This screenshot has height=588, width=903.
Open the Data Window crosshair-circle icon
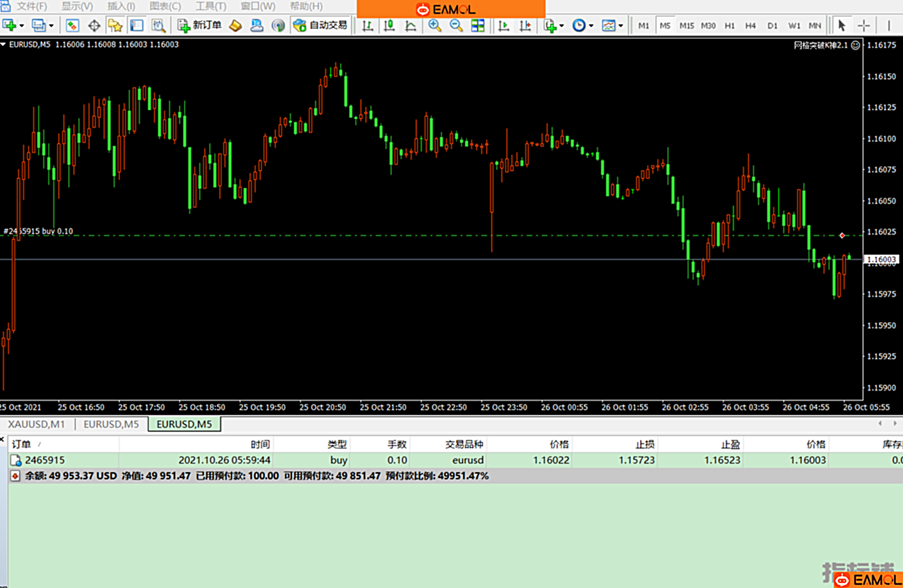pos(94,25)
